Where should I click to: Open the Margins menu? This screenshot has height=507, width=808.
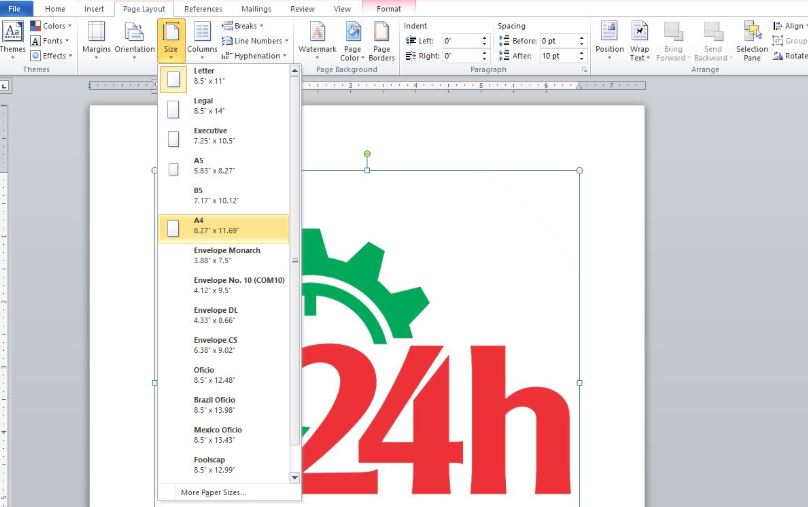point(96,40)
